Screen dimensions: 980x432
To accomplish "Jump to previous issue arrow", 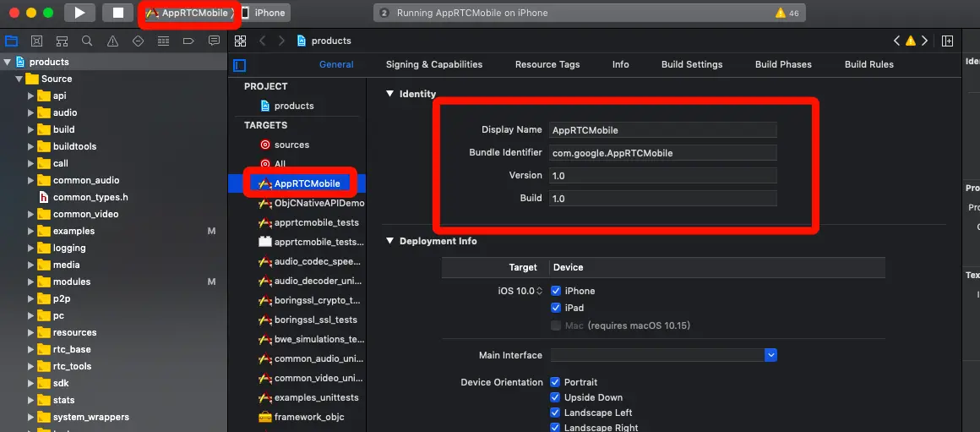I will [897, 41].
